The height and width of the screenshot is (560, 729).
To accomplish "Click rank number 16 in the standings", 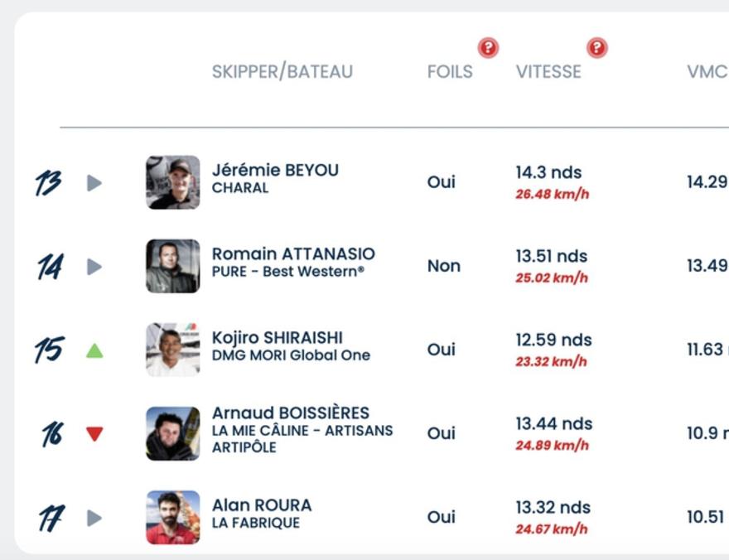I will [x=51, y=434].
